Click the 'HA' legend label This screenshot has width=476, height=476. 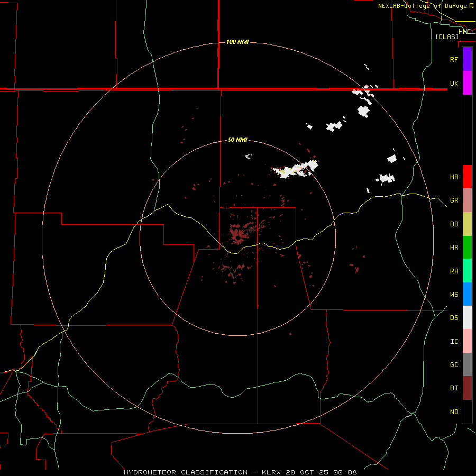click(x=454, y=177)
